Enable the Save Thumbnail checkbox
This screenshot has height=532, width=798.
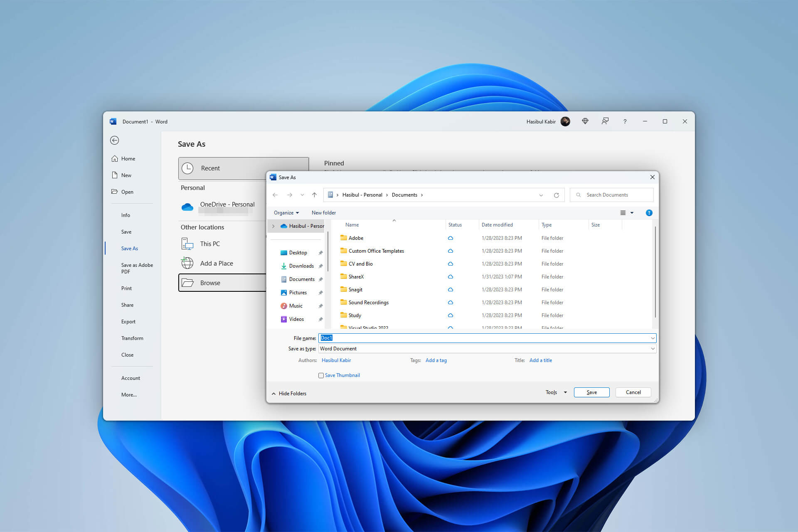pyautogui.click(x=321, y=375)
